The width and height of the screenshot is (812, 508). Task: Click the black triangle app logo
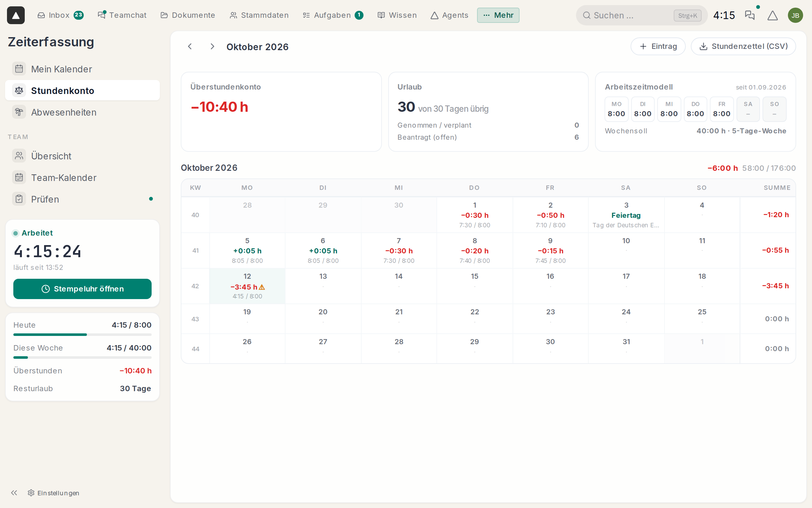(16, 15)
